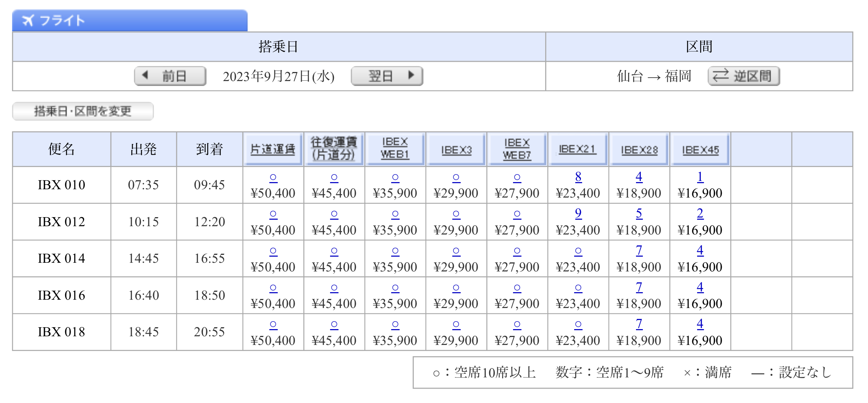Open the 片道運賃 fare header link
Screen dimensions: 868x403
(273, 149)
